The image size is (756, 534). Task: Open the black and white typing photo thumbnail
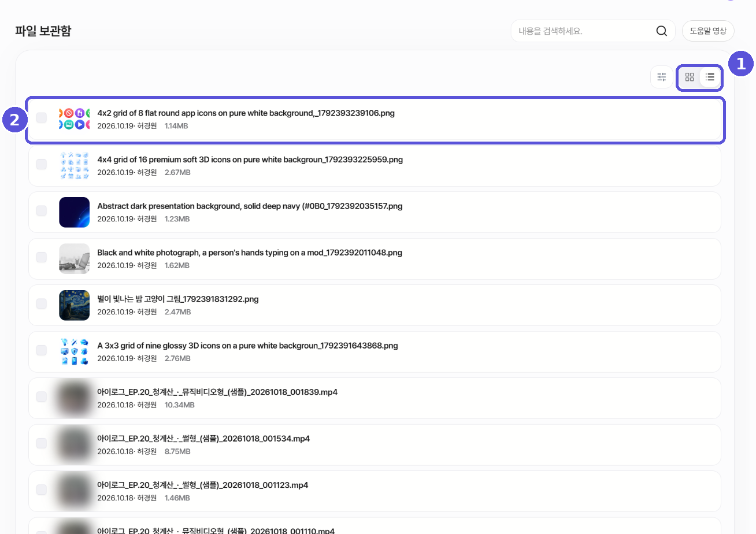pyautogui.click(x=75, y=258)
